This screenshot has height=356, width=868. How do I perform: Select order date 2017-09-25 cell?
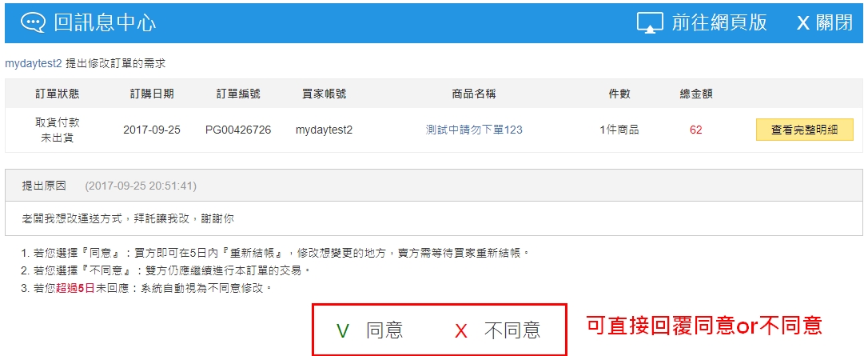click(x=152, y=130)
